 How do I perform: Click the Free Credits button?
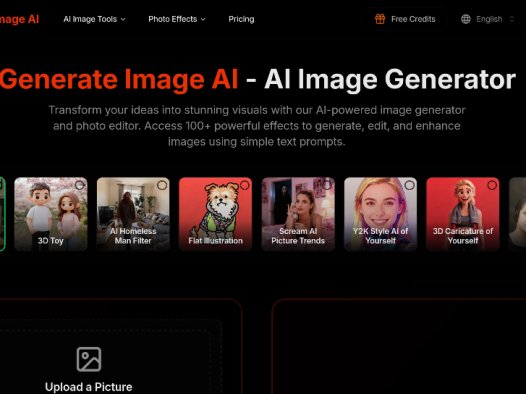point(405,19)
